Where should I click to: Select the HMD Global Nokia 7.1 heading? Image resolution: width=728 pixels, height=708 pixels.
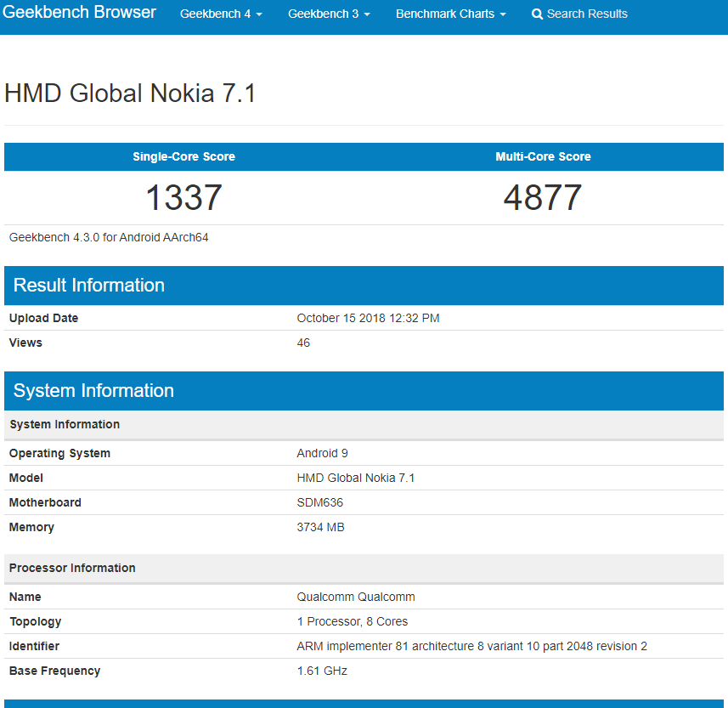(x=130, y=93)
